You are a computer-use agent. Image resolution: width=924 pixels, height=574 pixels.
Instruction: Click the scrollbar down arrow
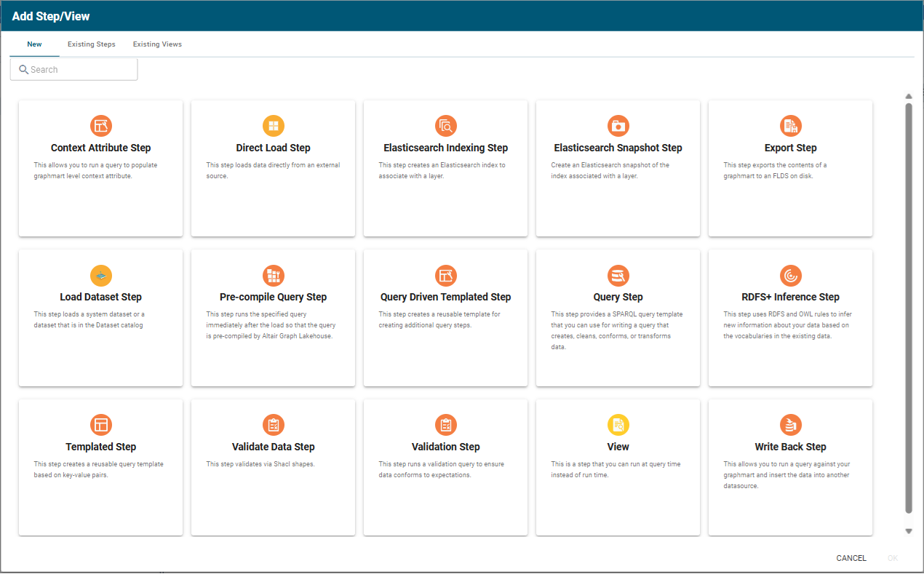coord(908,531)
